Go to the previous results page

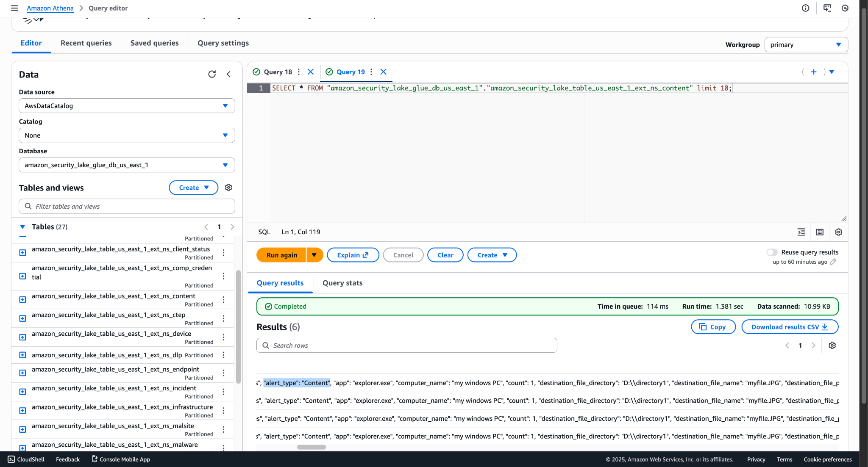point(787,345)
